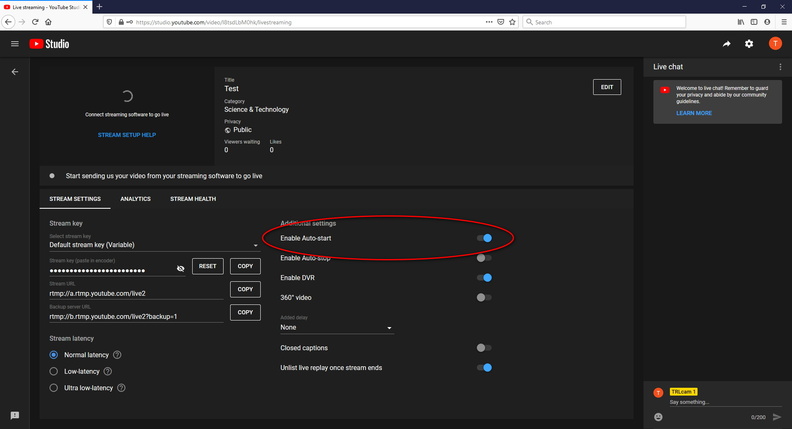The image size is (792, 429).
Task: Switch to the Stream Health tab
Action: point(193,199)
